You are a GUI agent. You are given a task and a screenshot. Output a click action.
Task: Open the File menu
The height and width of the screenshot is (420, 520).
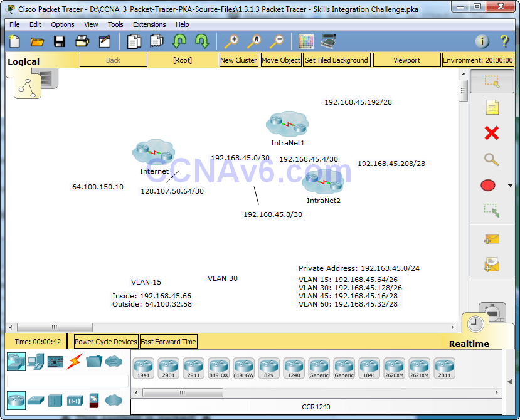(x=14, y=24)
